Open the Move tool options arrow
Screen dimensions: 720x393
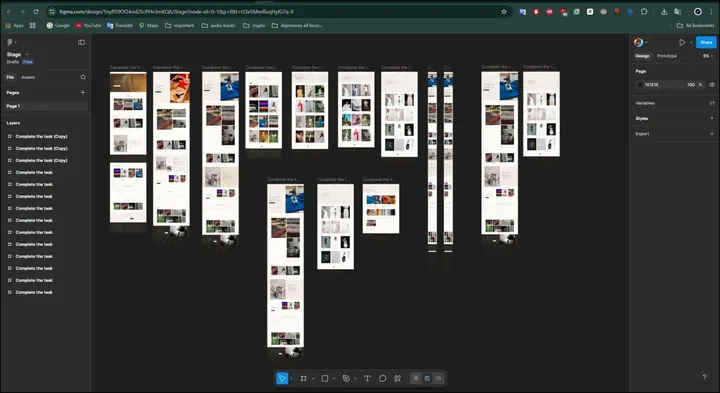(292, 379)
